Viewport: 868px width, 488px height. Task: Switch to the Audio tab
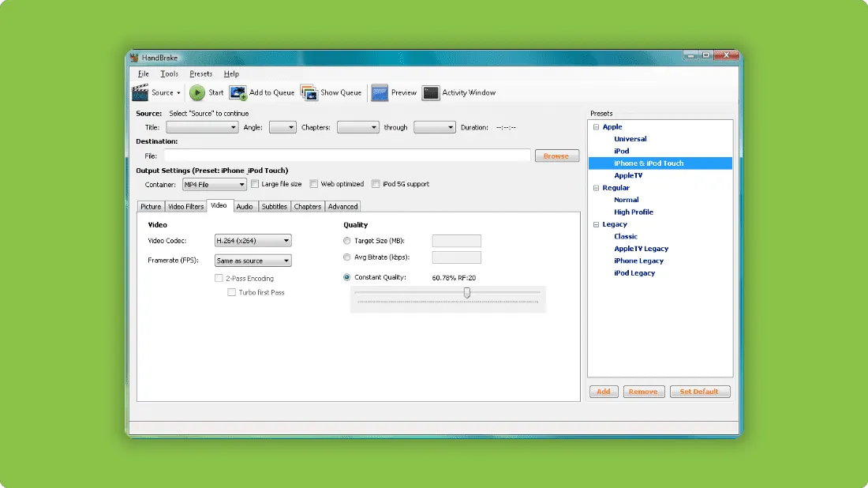245,207
